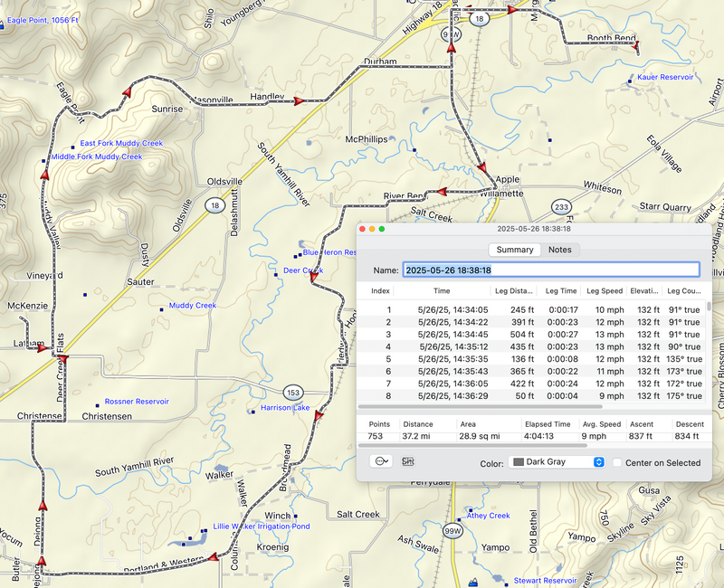724x588 pixels.
Task: Click the Eagle Point, 1056 Ft label
Action: (x=43, y=20)
